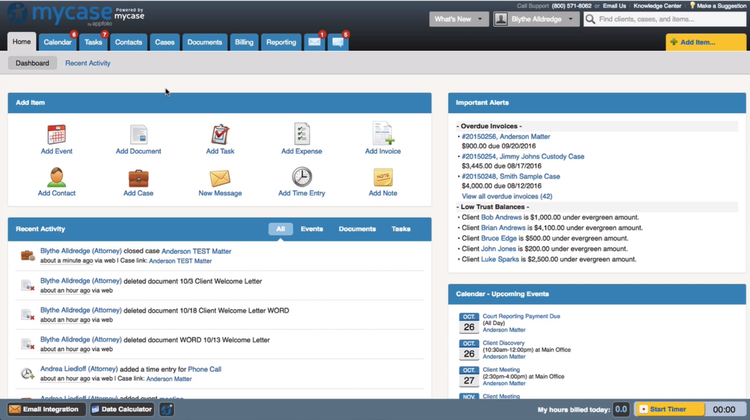Open the mail inbox envelope tab
Viewport: 750px width, 420px height.
tap(314, 42)
